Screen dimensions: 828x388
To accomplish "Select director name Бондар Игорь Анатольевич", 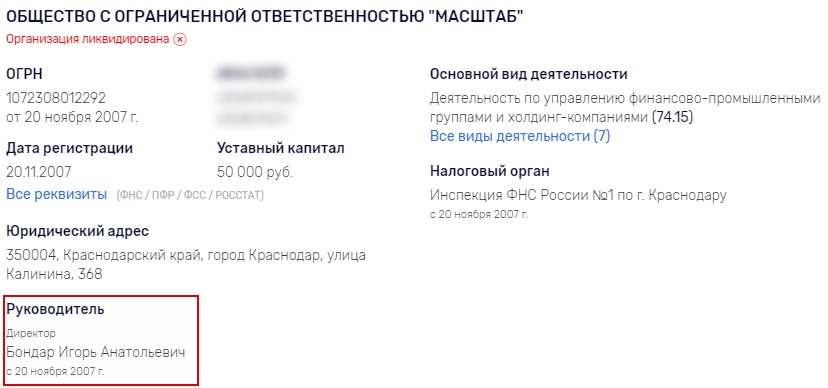I will (96, 352).
